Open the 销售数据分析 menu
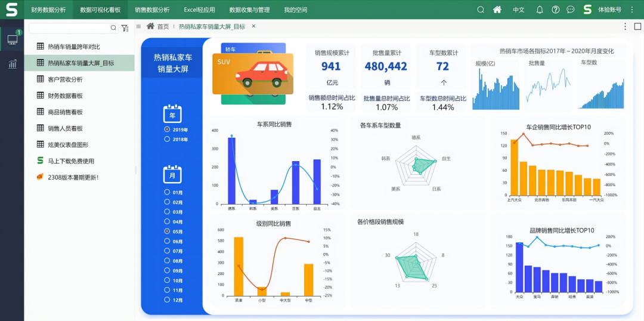 point(152,10)
